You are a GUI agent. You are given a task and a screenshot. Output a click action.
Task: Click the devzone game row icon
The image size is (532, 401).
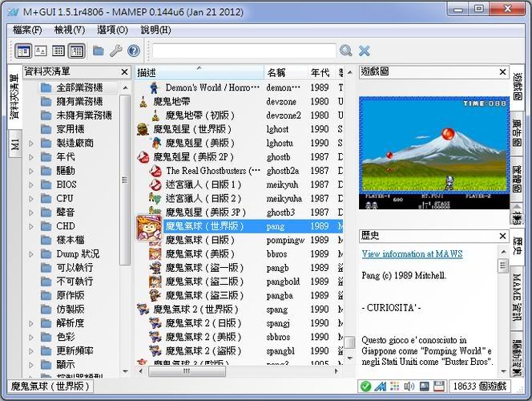click(x=143, y=102)
